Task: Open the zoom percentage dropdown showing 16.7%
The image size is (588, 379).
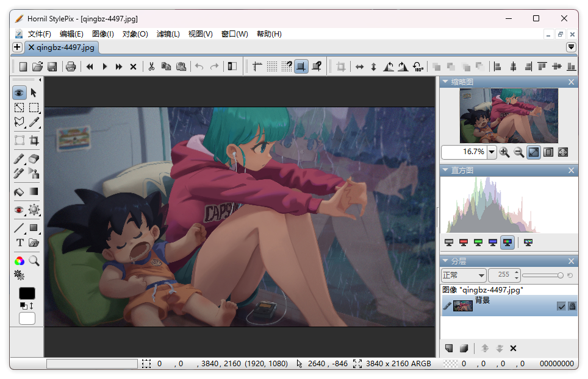Action: [492, 152]
